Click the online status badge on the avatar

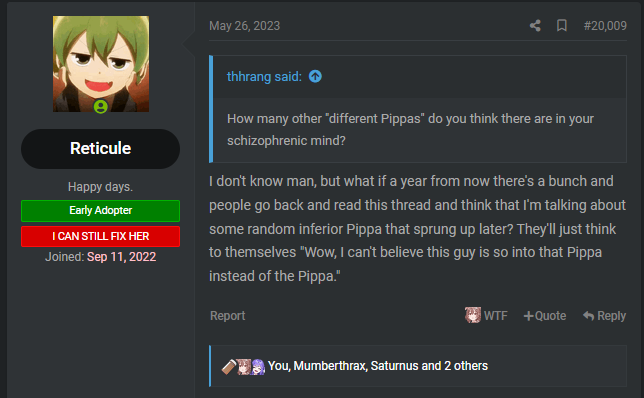[x=101, y=107]
